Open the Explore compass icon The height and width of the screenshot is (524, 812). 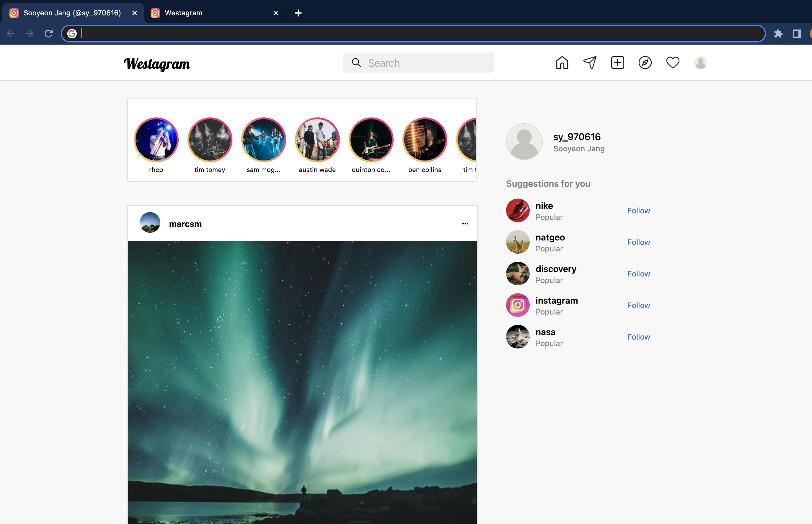coord(645,63)
